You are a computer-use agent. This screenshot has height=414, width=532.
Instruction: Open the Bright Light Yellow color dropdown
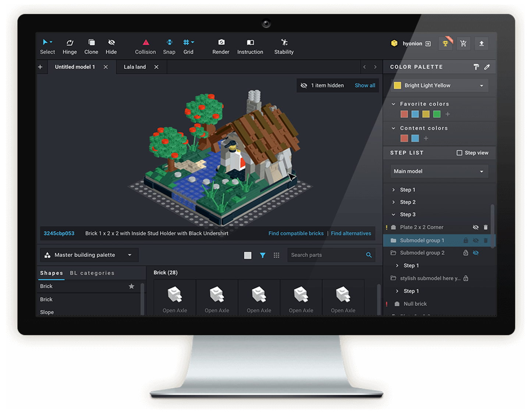coord(482,85)
